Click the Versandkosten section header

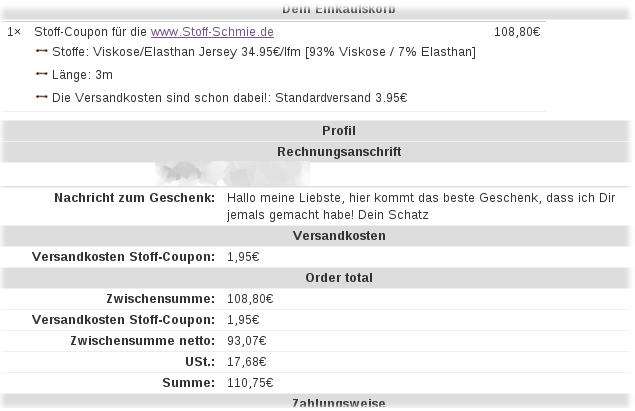click(339, 236)
